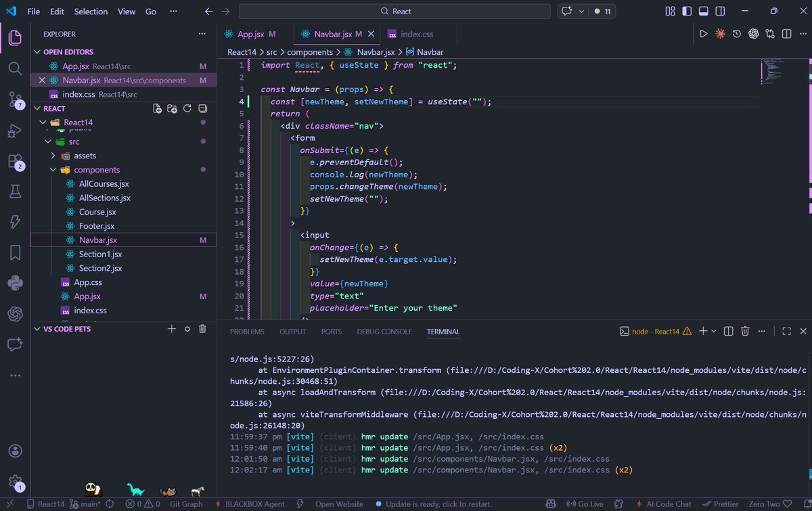Click the orange starburst Claude icon
Image resolution: width=812 pixels, height=511 pixels.
pyautogui.click(x=721, y=34)
